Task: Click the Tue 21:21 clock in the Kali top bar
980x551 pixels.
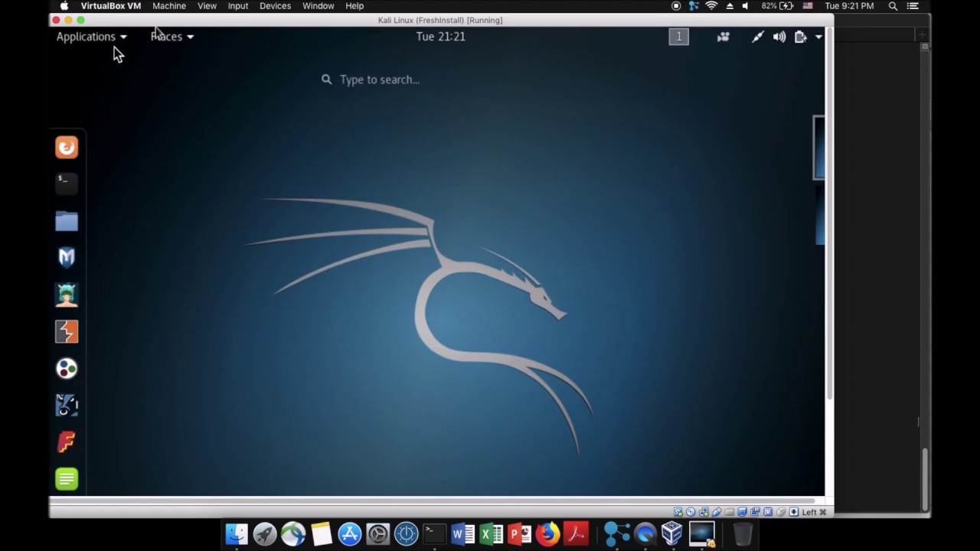Action: point(440,37)
